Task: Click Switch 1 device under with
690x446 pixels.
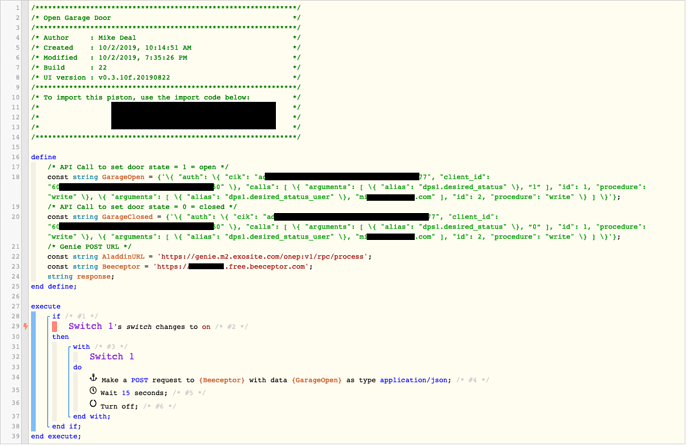Action: [112, 357]
